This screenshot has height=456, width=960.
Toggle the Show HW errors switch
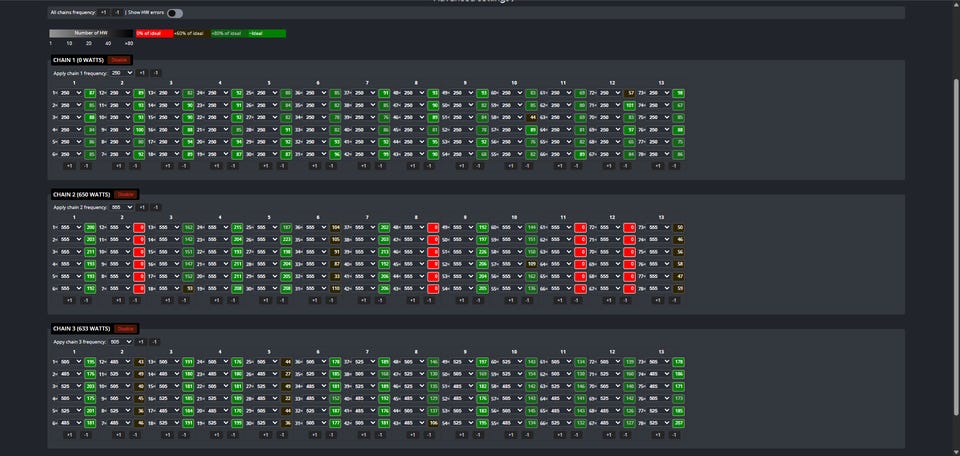click(174, 13)
